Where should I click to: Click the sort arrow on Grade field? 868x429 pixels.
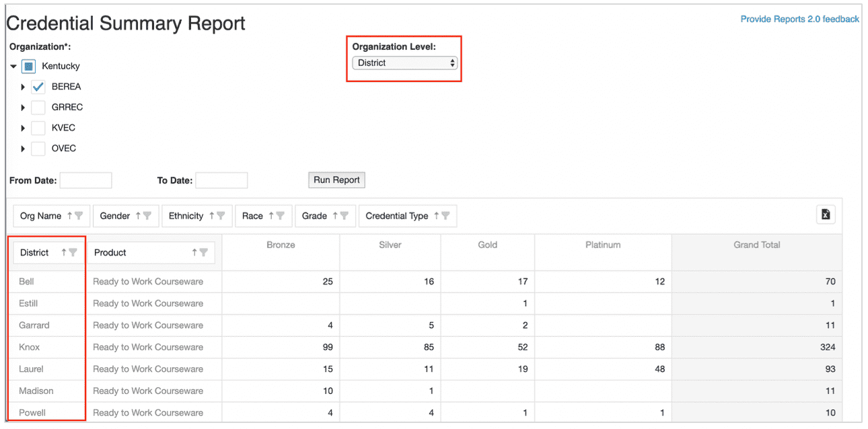point(334,216)
